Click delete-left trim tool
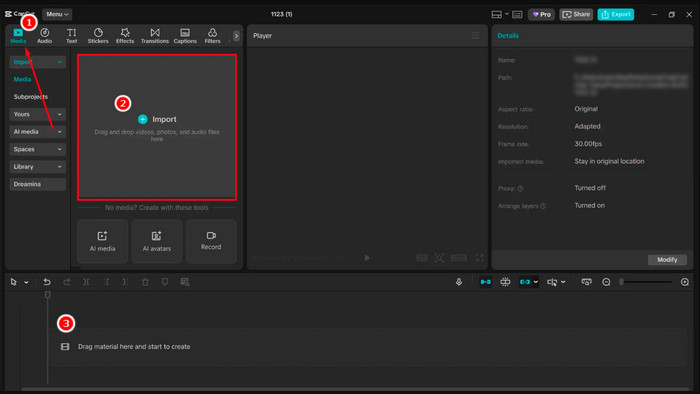The height and width of the screenshot is (394, 700). pyautogui.click(x=106, y=282)
